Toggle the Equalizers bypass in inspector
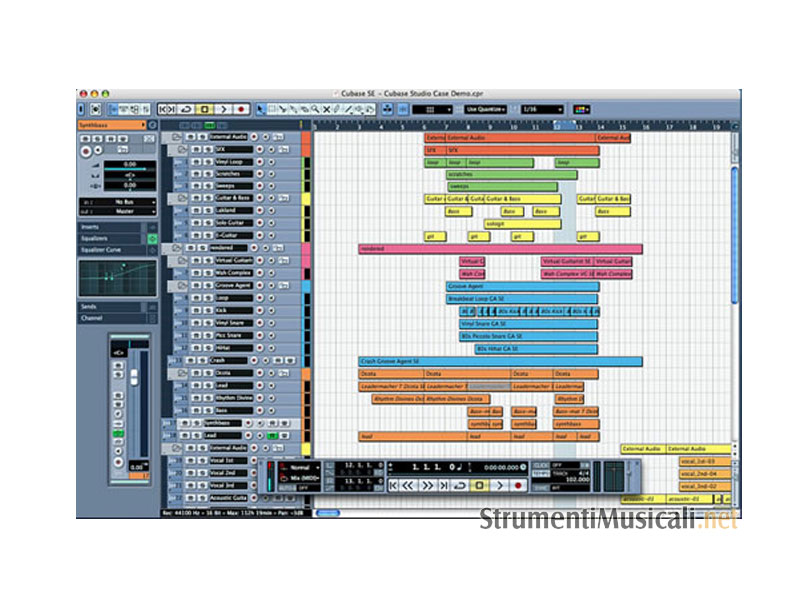Viewport: 800px width, 600px height. click(152, 239)
